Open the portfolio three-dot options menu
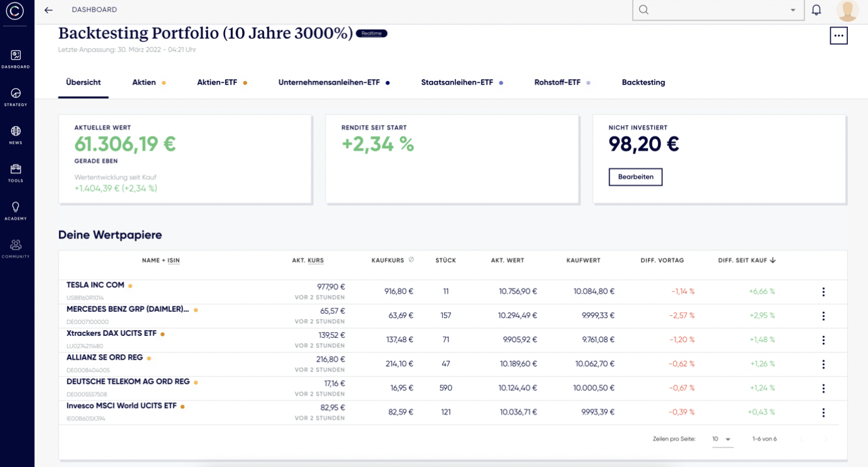This screenshot has width=868, height=467. pos(839,36)
